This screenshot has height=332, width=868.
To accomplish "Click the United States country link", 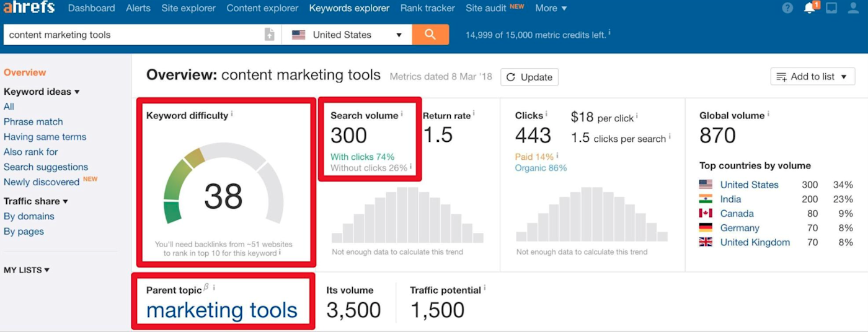I will [749, 185].
